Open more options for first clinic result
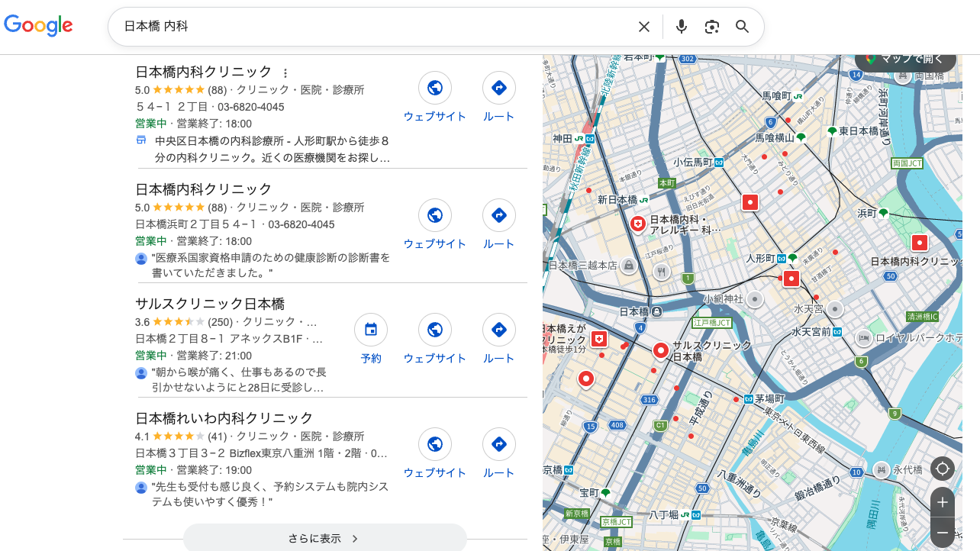 pyautogui.click(x=285, y=73)
